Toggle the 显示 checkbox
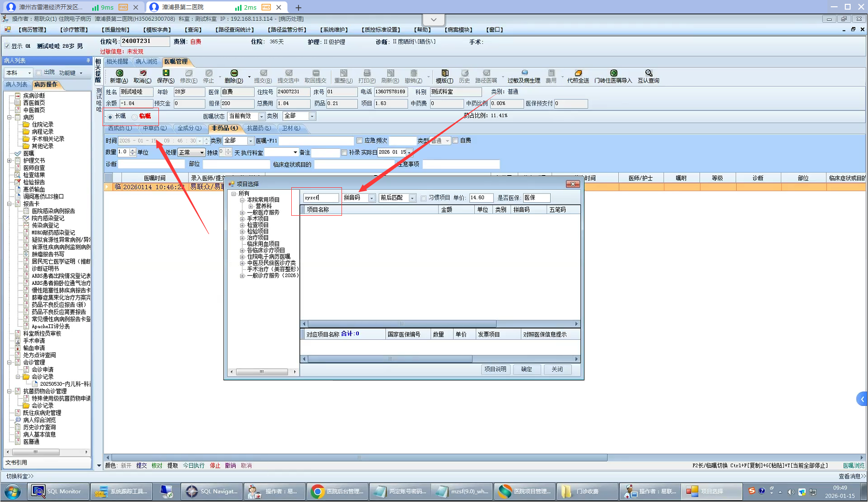Image resolution: width=868 pixels, height=502 pixels. [x=7, y=46]
